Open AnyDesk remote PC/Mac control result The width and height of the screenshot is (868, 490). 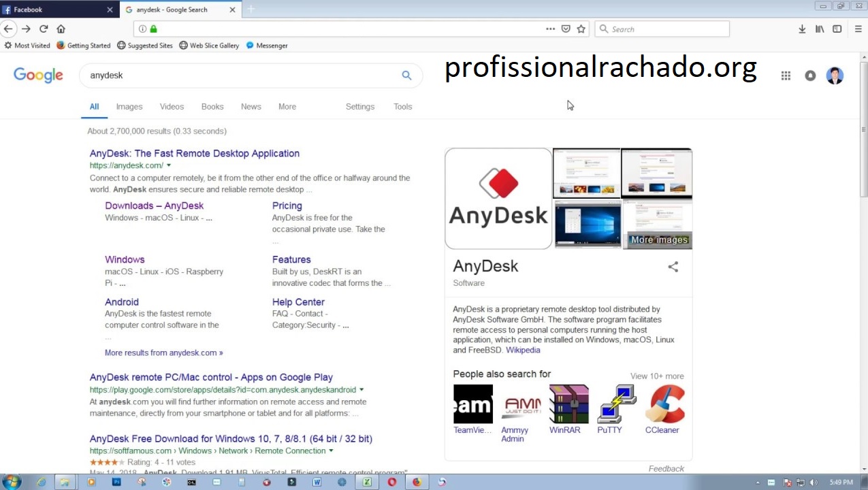[x=211, y=377]
